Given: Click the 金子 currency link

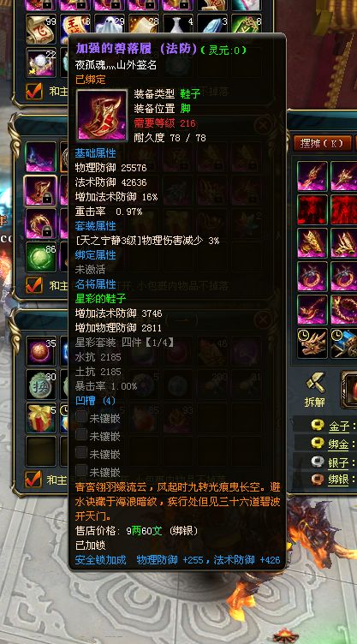Looking at the screenshot, I should 338,426.
